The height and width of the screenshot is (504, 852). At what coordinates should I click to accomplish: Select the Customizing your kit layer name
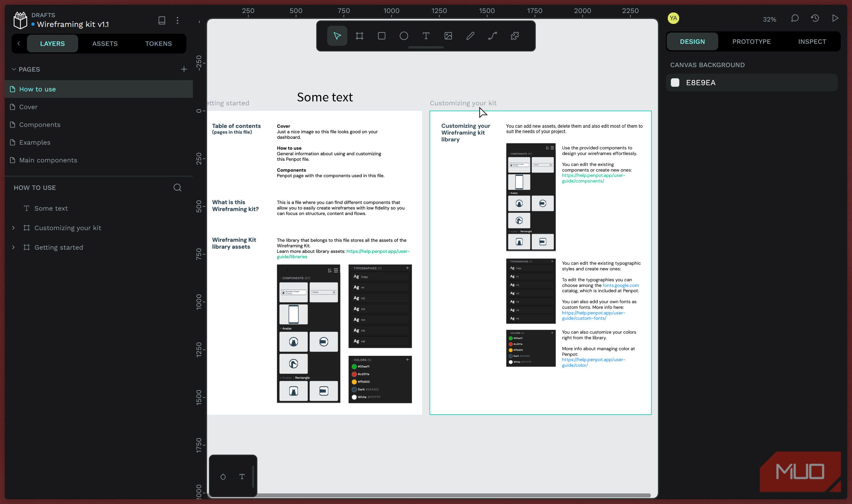(x=68, y=228)
